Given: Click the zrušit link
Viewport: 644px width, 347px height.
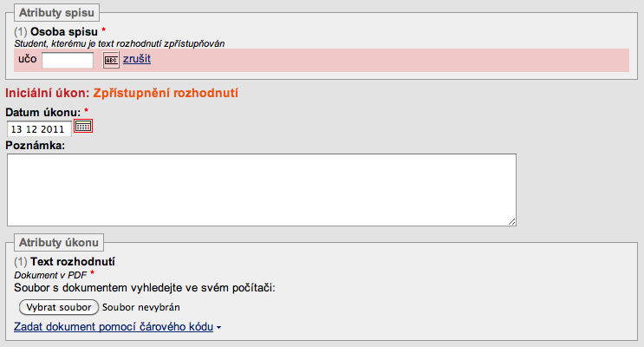Looking at the screenshot, I should [x=137, y=59].
